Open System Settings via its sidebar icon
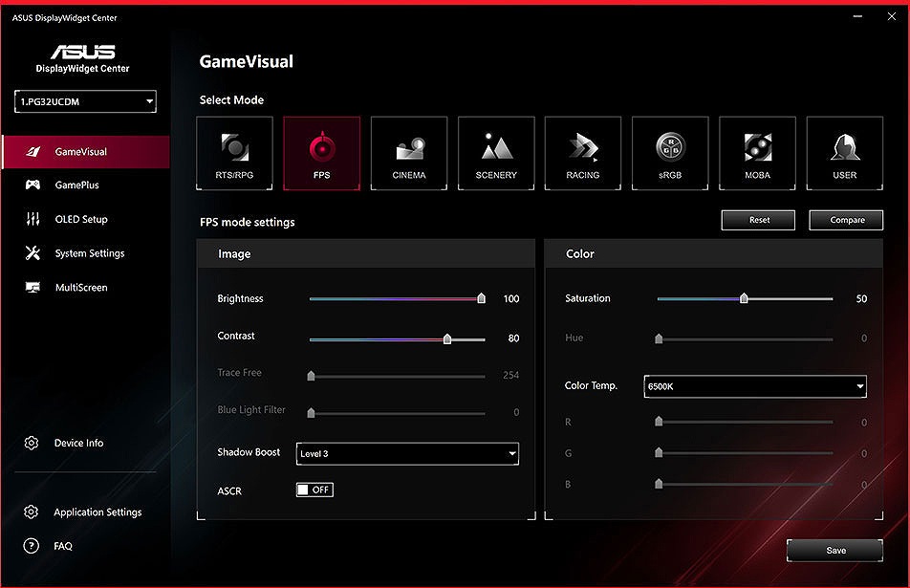Screen dimensions: 910x588 (x=86, y=253)
